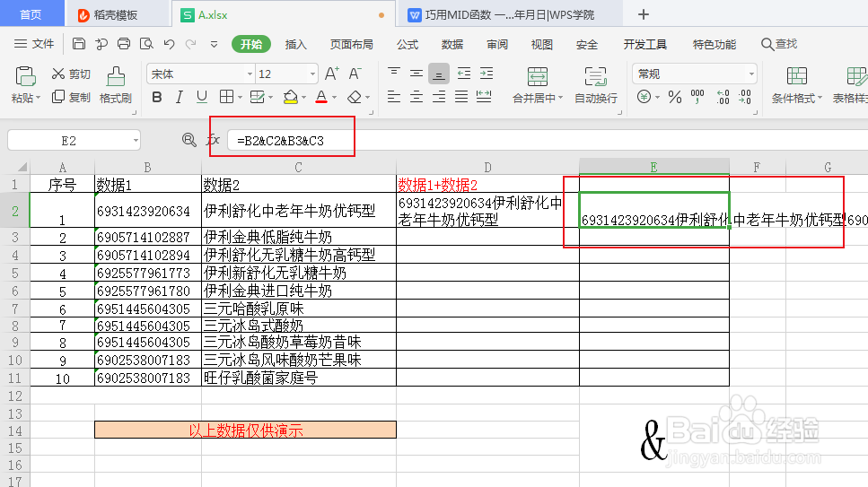The width and height of the screenshot is (868, 487).
Task: Decrease decimal places
Action: tap(745, 98)
